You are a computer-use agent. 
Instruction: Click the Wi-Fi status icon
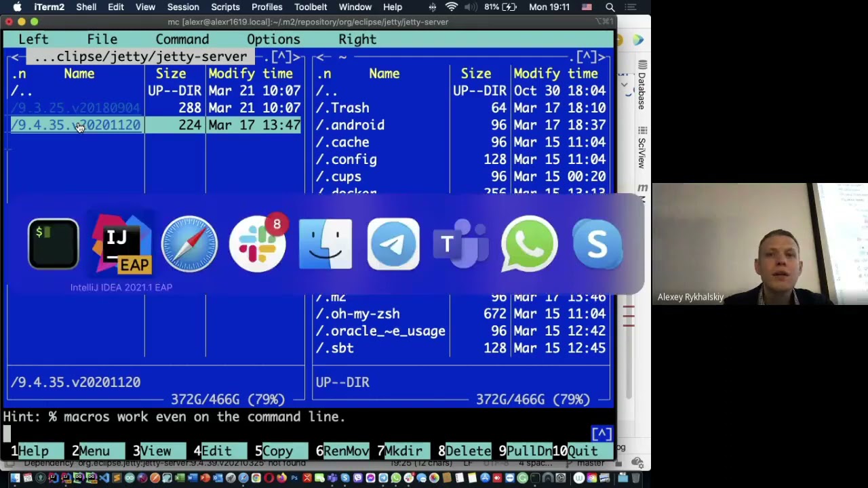point(452,7)
